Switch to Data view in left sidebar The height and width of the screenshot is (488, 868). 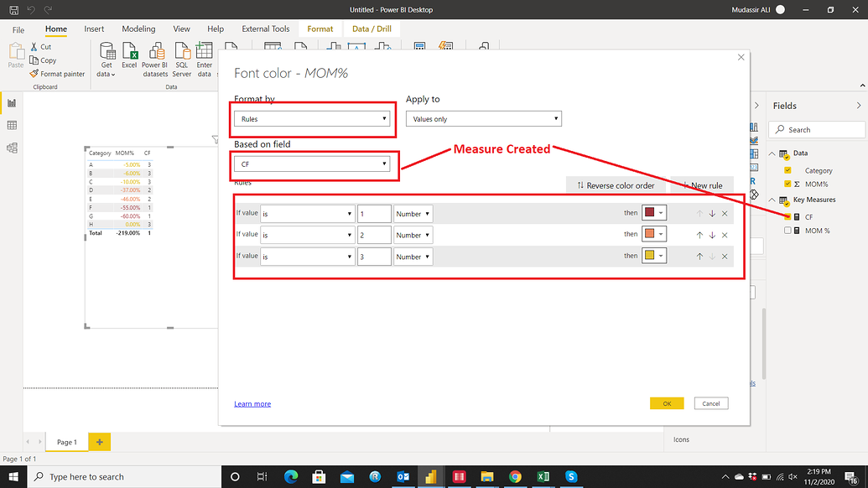13,124
